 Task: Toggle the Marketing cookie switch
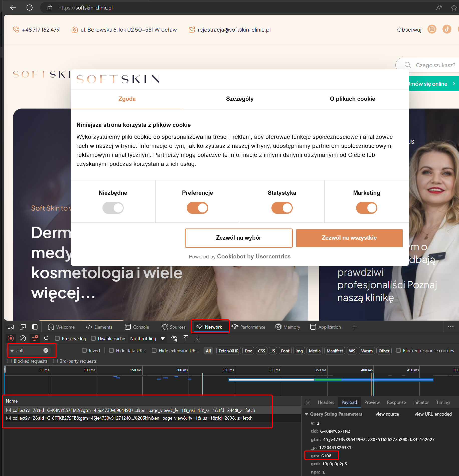coord(367,208)
